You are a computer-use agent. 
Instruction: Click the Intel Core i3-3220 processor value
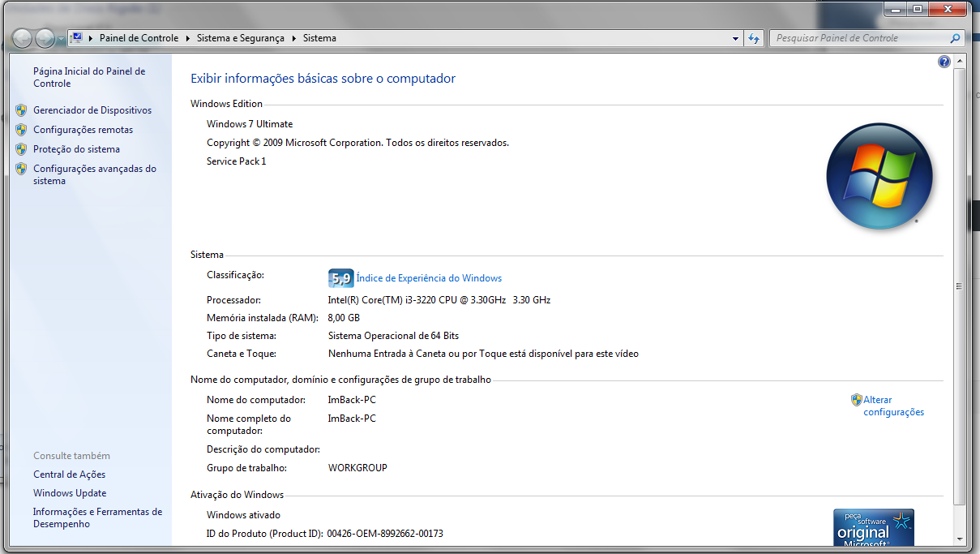pos(439,300)
